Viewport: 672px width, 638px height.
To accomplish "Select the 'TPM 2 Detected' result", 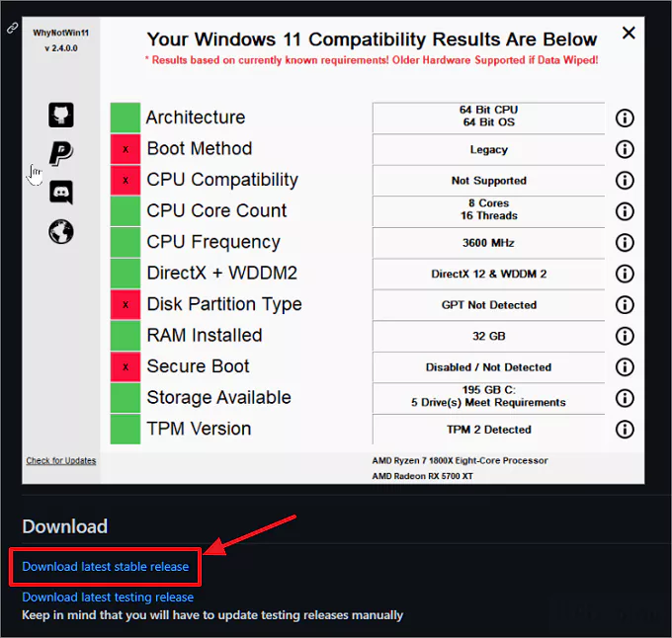I will [x=488, y=430].
